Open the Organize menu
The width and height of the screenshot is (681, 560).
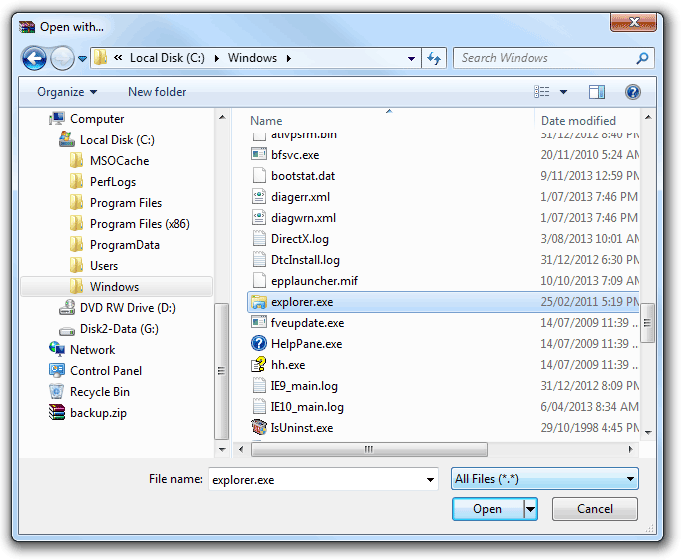click(67, 92)
